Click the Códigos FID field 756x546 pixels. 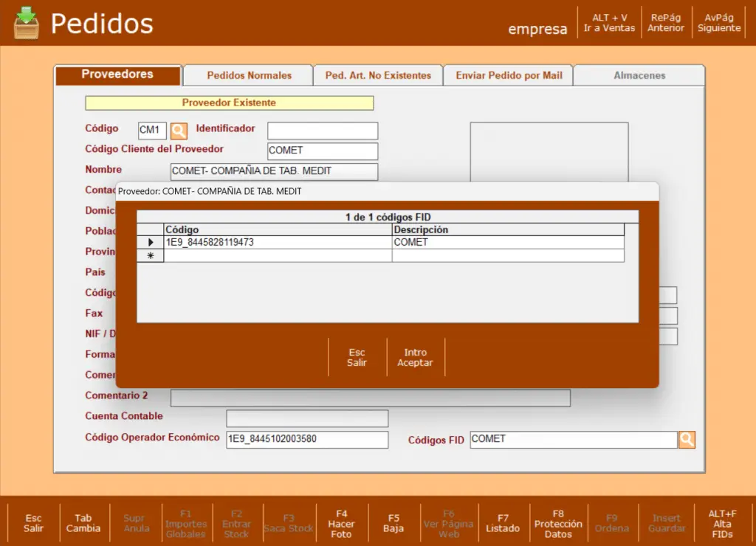pos(574,440)
